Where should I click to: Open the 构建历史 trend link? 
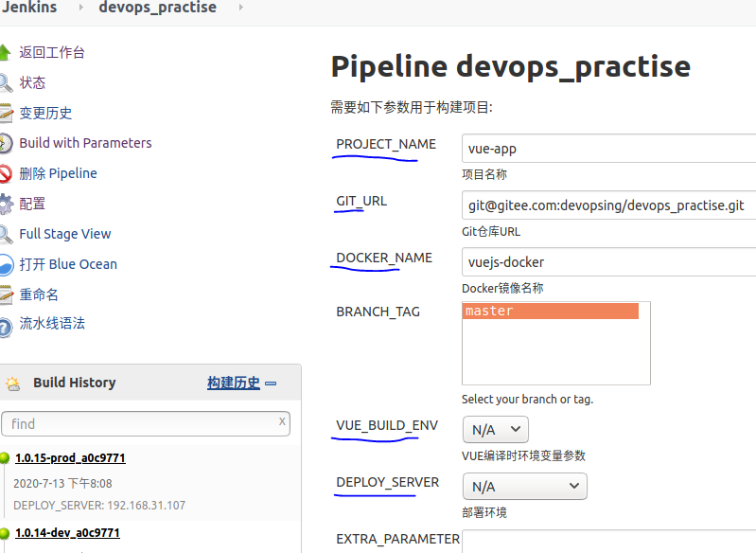coord(234,384)
